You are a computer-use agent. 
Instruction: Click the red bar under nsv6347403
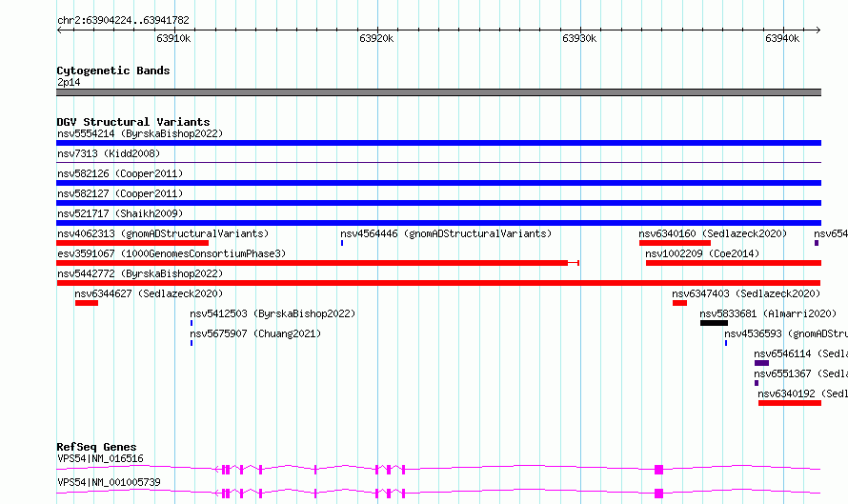pos(679,303)
